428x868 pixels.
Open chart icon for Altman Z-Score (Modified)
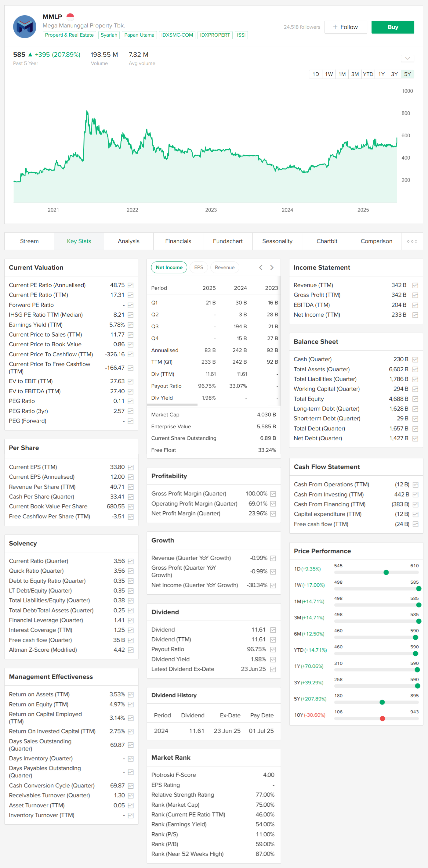pyautogui.click(x=131, y=650)
